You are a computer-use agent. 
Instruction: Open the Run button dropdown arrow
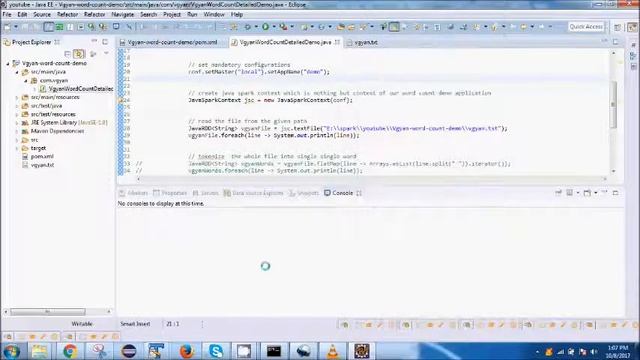(274, 27)
